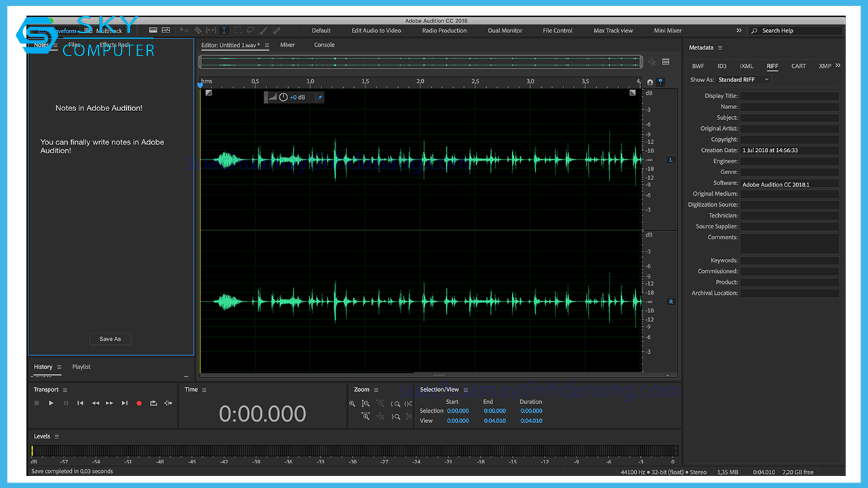The image size is (868, 488).
Task: Toggle loop playback in Transport panel
Action: coord(153,403)
